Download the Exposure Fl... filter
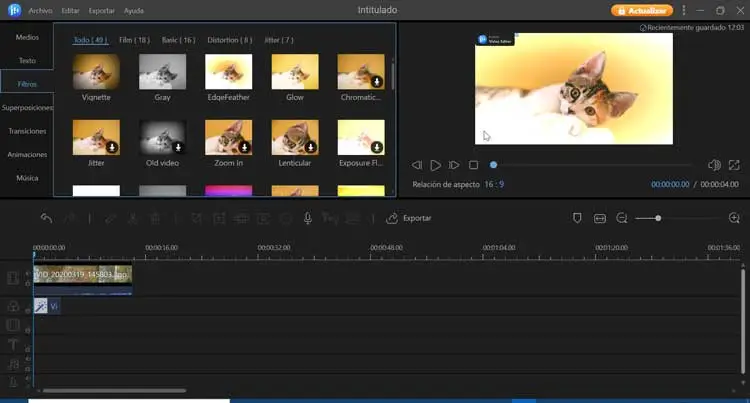The width and height of the screenshot is (750, 403). pos(377,147)
